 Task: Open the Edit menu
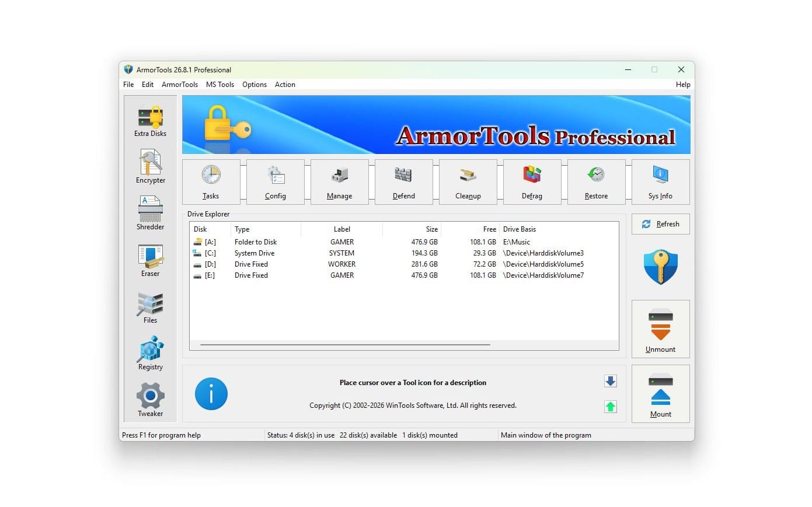(x=148, y=85)
